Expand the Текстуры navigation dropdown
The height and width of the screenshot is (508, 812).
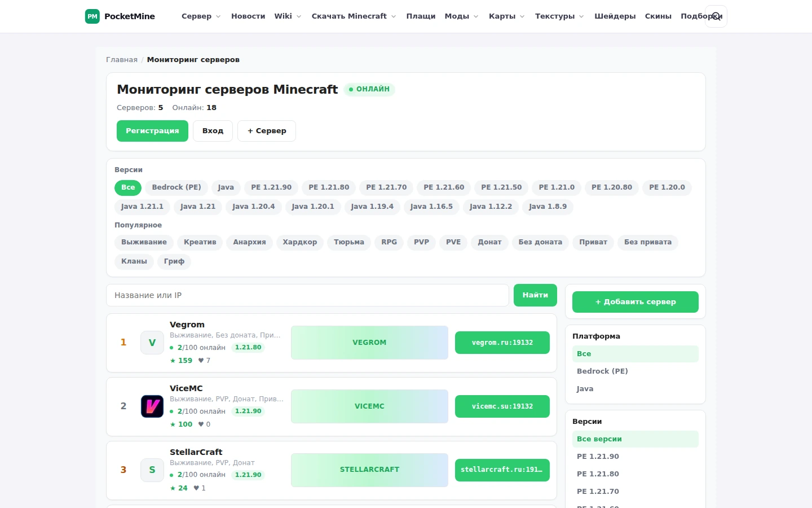pos(560,16)
